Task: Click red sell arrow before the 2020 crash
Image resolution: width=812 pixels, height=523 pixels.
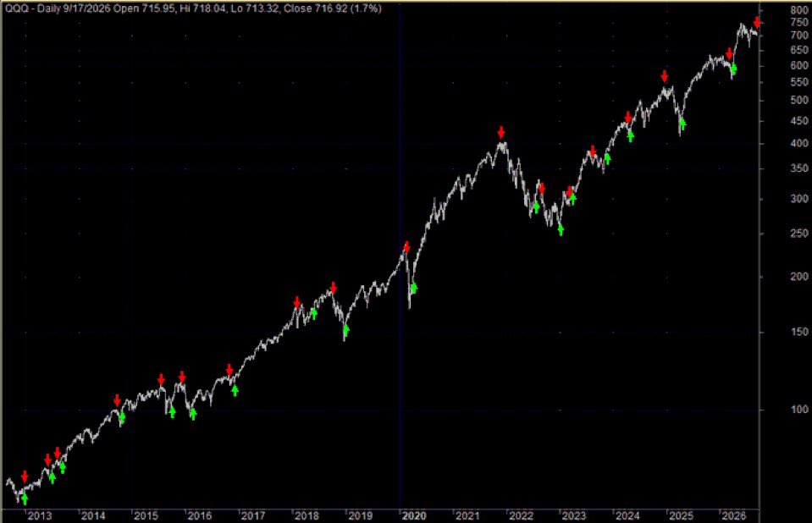Action: pyautogui.click(x=406, y=247)
